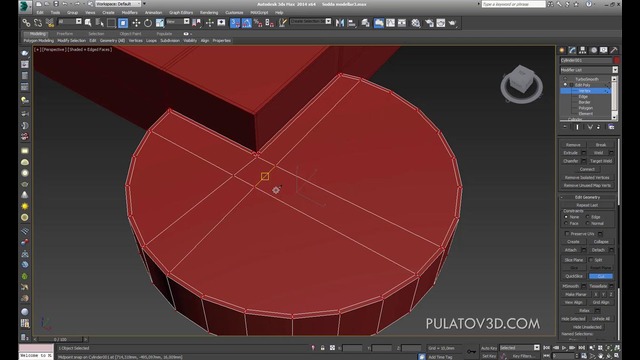The height and width of the screenshot is (360, 640).
Task: Open the Extrude settings box
Action: (x=584, y=153)
